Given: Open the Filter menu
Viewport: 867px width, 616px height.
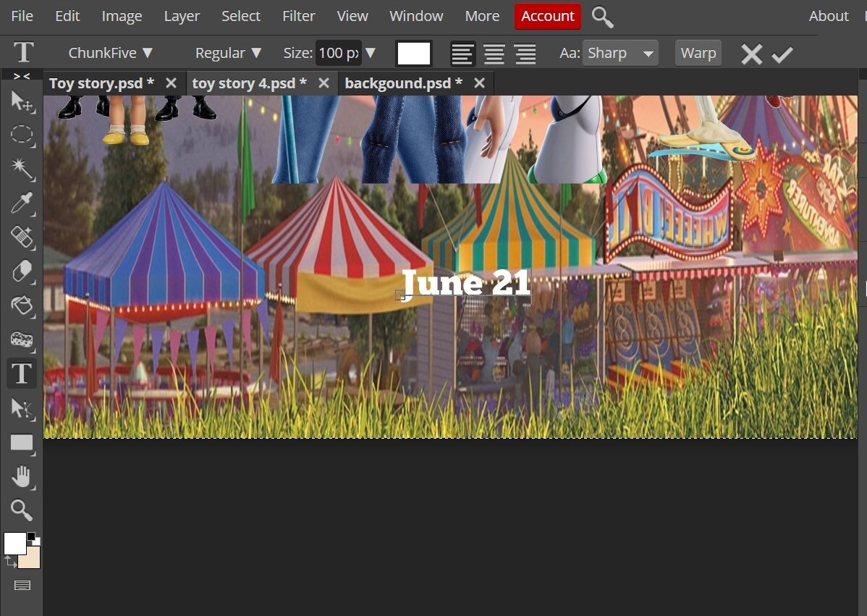Looking at the screenshot, I should pos(299,16).
